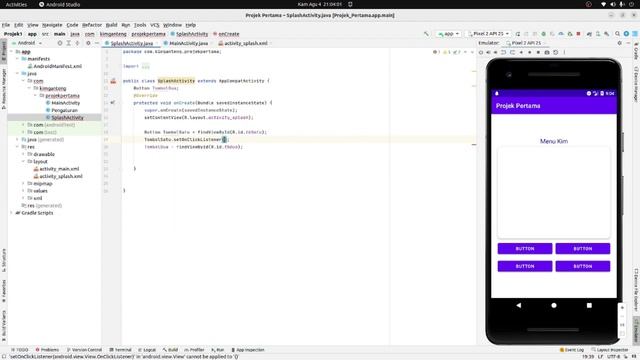The height and width of the screenshot is (360, 640).
Task: Click the Debug app bug icon
Action: (x=543, y=34)
